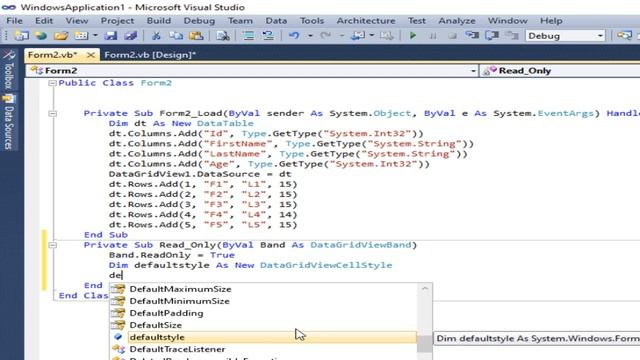Open the Data Sources side panel

(9, 122)
